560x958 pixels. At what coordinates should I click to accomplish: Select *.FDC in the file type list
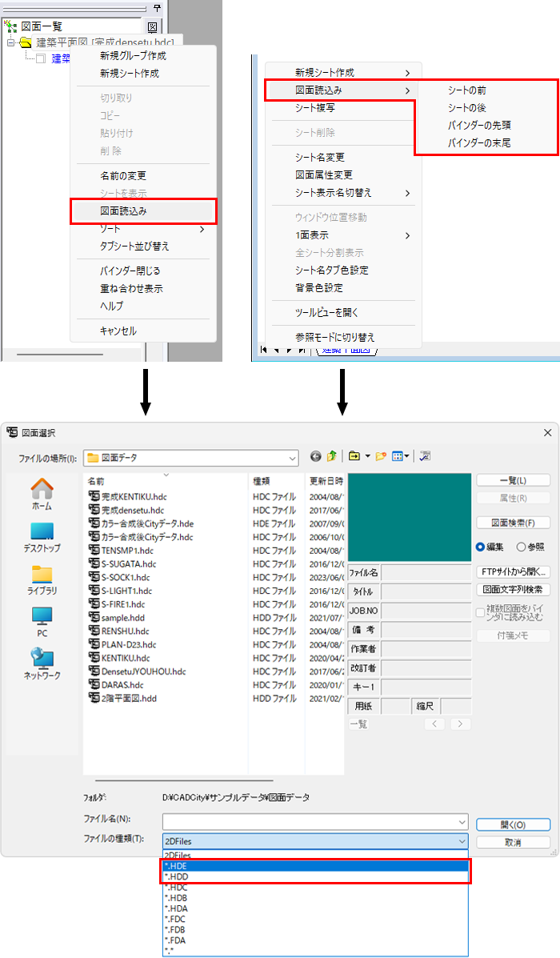pos(316,919)
